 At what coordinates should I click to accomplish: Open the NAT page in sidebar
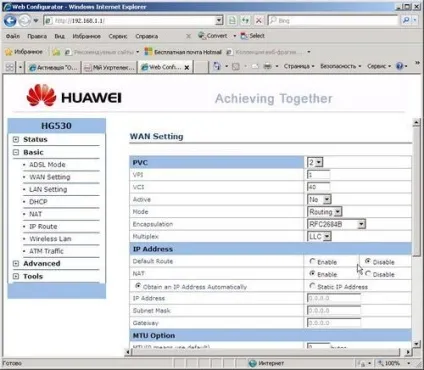tap(36, 214)
